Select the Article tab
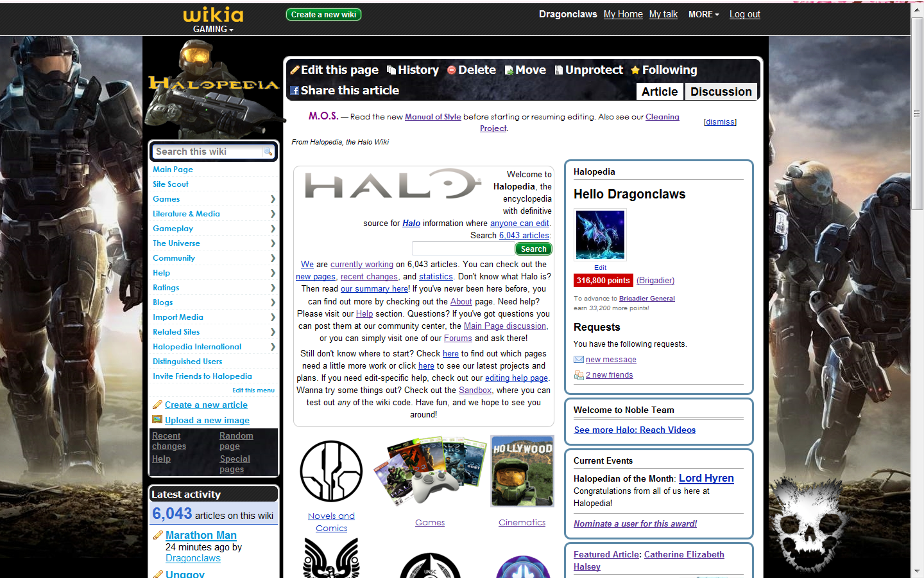The width and height of the screenshot is (924, 578). tap(659, 92)
